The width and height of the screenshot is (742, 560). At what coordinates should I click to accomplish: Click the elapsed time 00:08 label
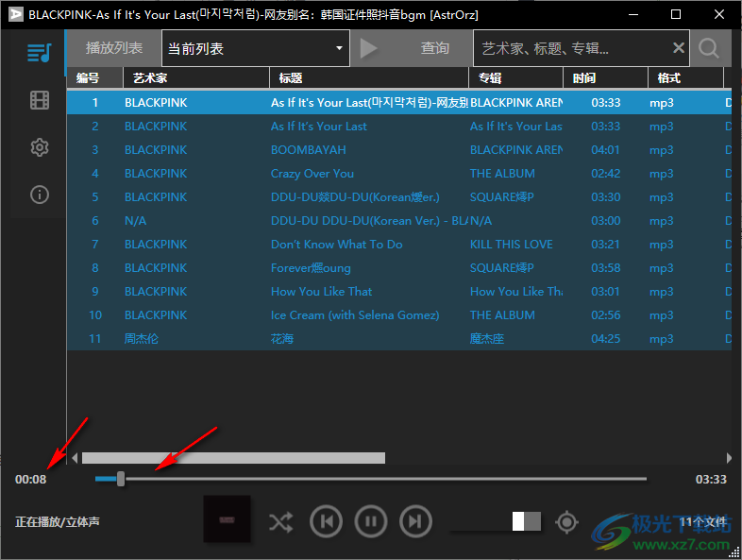pos(31,480)
